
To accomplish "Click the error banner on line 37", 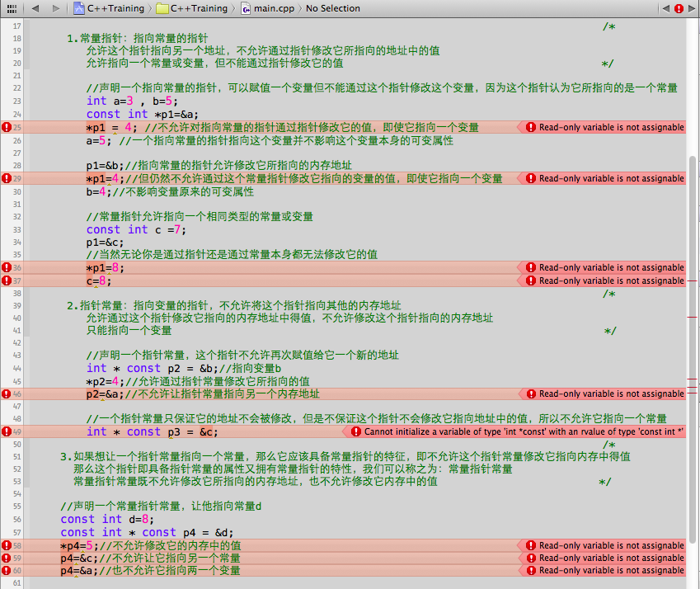I will tap(602, 280).
